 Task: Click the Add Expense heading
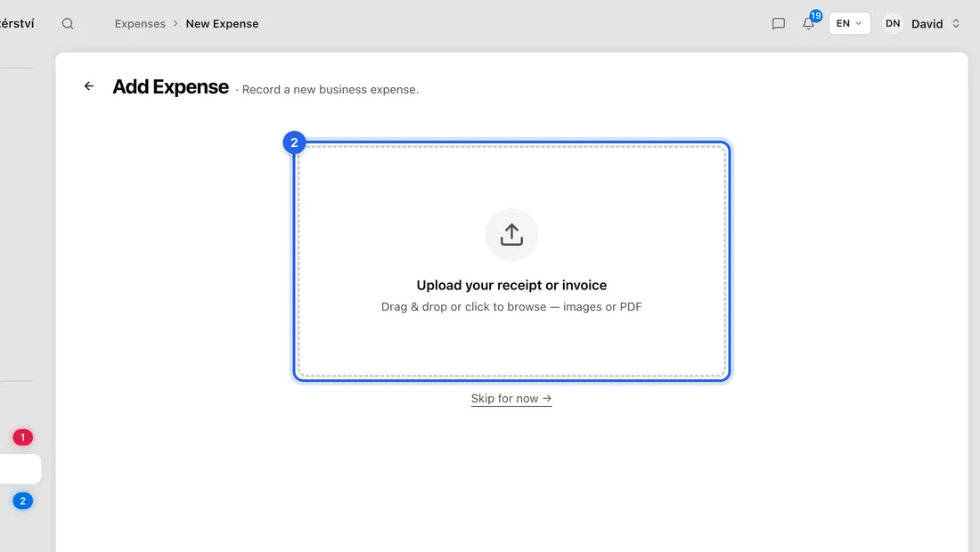[x=171, y=86]
